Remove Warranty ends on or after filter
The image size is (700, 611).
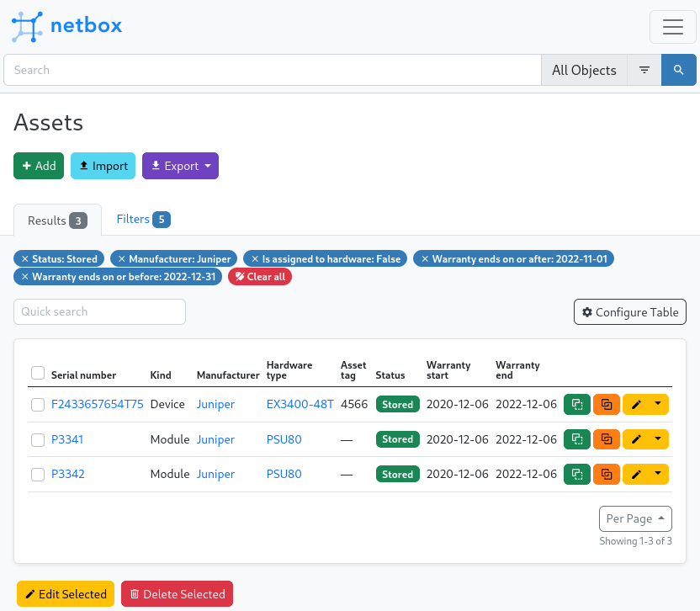point(425,259)
